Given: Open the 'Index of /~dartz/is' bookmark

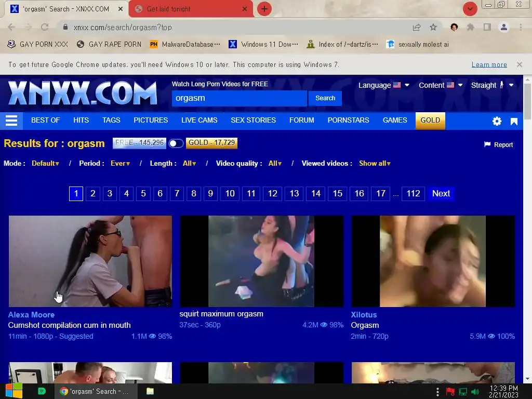Looking at the screenshot, I should (342, 44).
